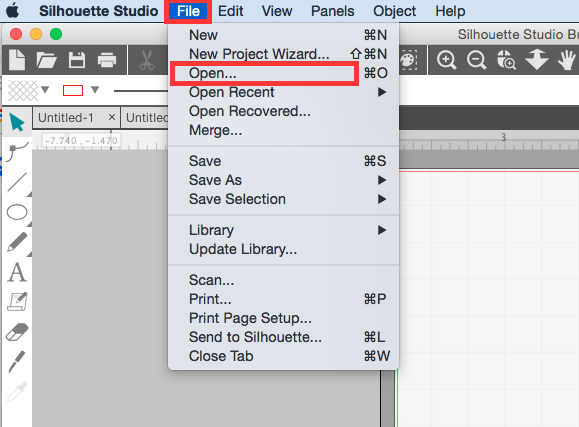
Task: Click the Print toolbar icon
Action: [107, 60]
